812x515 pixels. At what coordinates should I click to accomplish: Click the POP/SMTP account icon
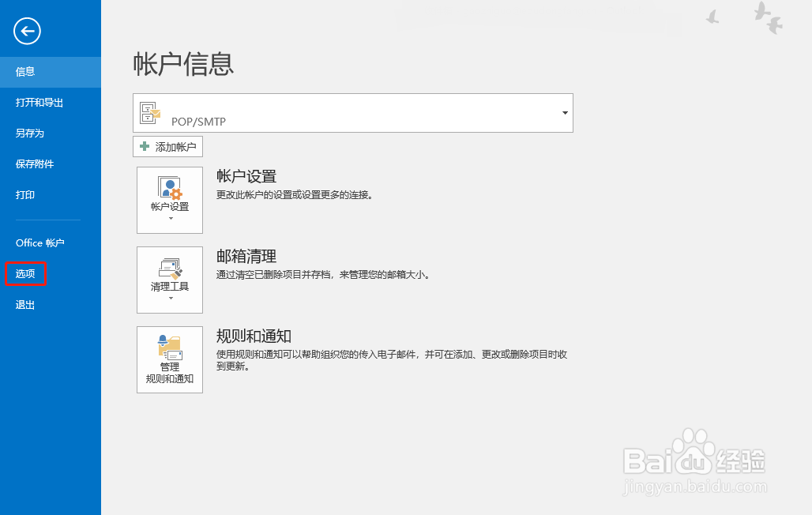(150, 112)
